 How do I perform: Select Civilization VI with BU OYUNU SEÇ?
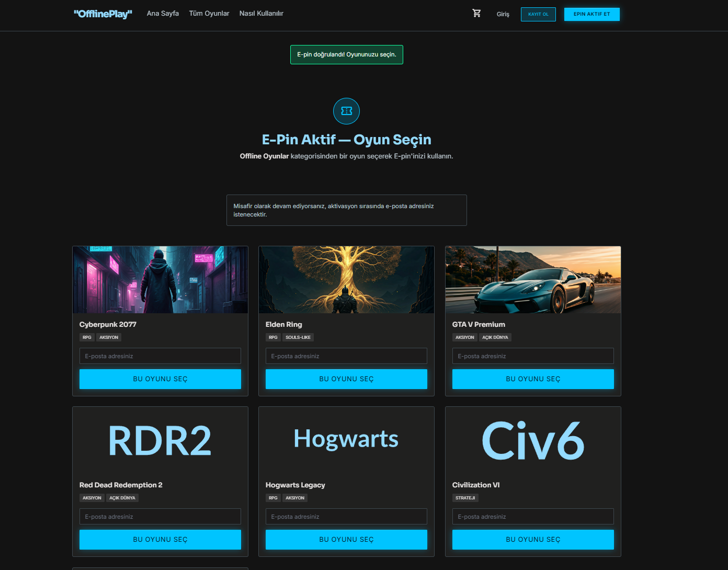[533, 540]
